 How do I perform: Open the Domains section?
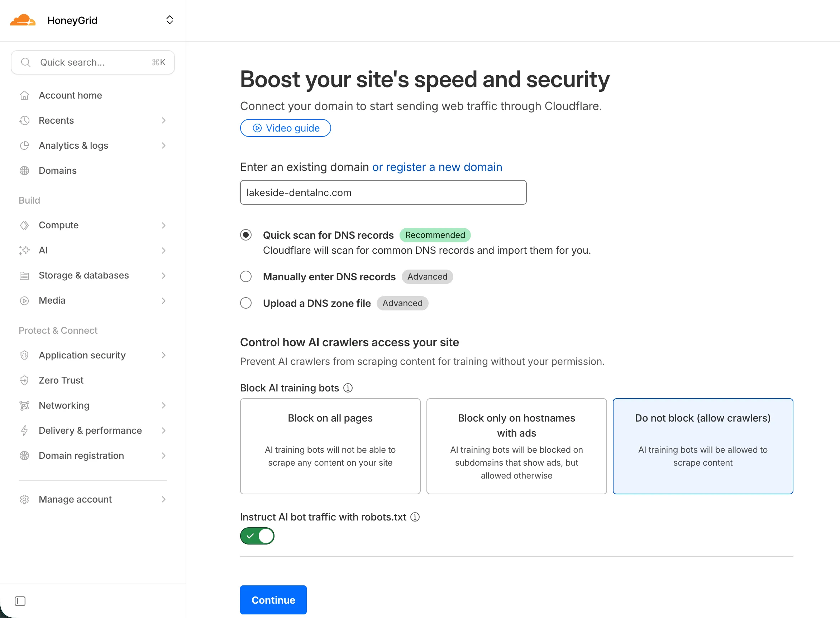pos(58,170)
